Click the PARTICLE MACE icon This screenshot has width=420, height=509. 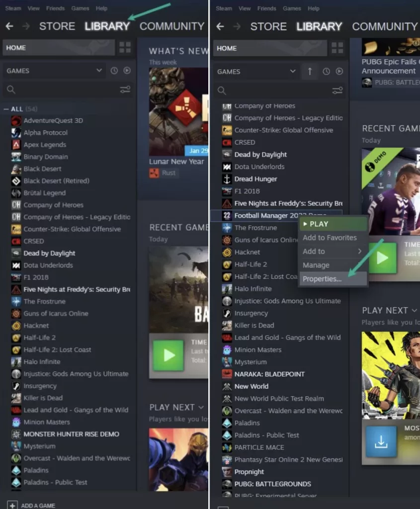click(227, 448)
